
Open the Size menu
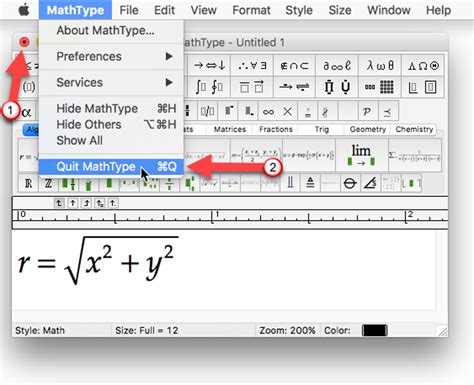pyautogui.click(x=340, y=10)
